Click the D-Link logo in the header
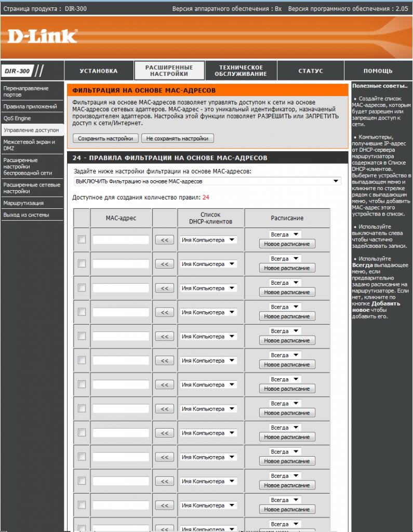Viewport: 413px width, 532px height. (x=42, y=37)
